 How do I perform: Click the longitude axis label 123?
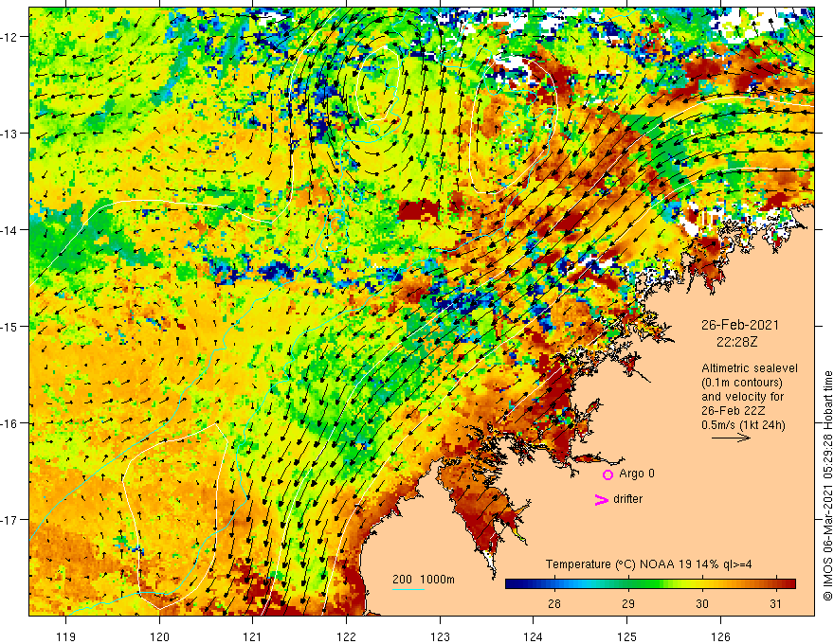440,636
